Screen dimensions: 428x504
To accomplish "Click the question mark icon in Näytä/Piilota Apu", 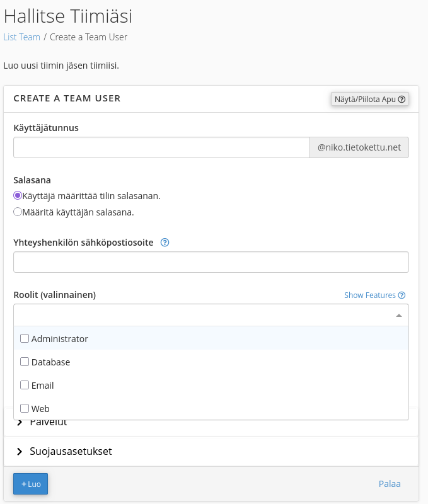I will (402, 100).
